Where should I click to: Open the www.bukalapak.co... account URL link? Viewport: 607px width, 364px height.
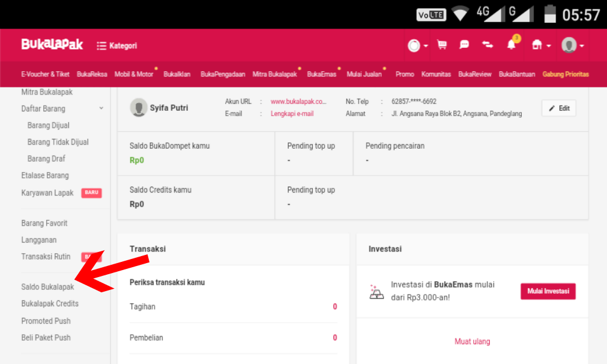pyautogui.click(x=298, y=101)
